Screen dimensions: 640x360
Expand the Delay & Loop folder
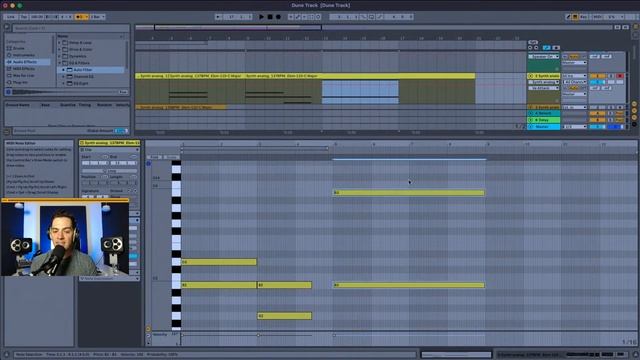pyautogui.click(x=60, y=42)
